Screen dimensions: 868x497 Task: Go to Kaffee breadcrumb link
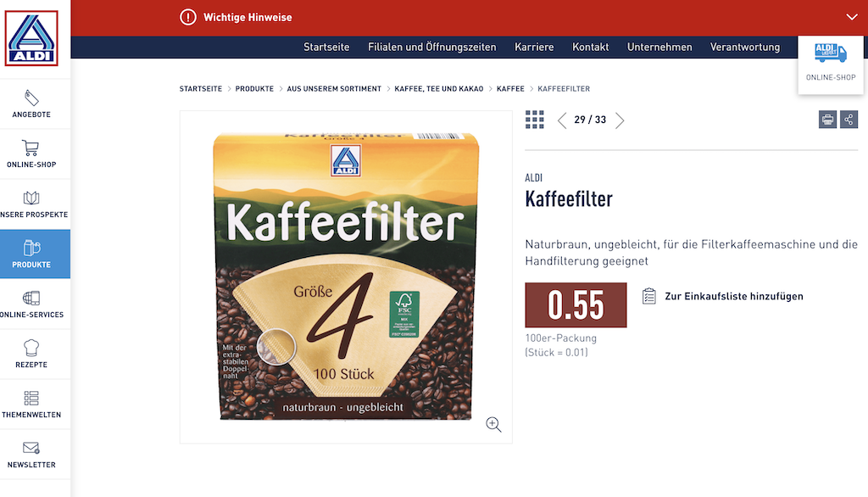pyautogui.click(x=510, y=89)
